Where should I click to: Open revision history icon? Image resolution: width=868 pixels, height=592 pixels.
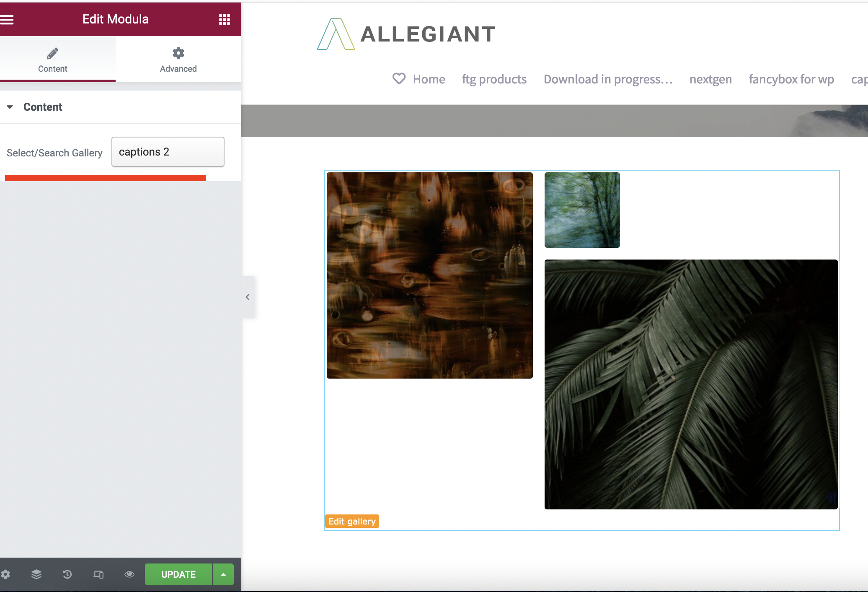(67, 574)
